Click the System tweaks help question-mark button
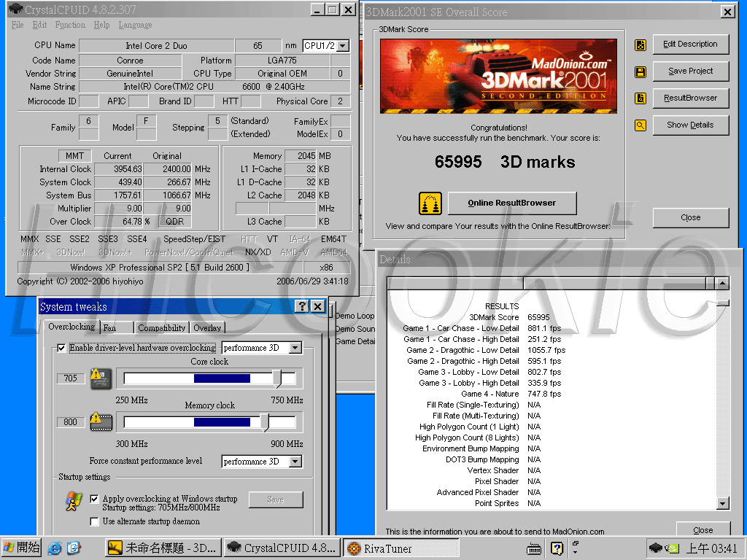 [x=301, y=306]
